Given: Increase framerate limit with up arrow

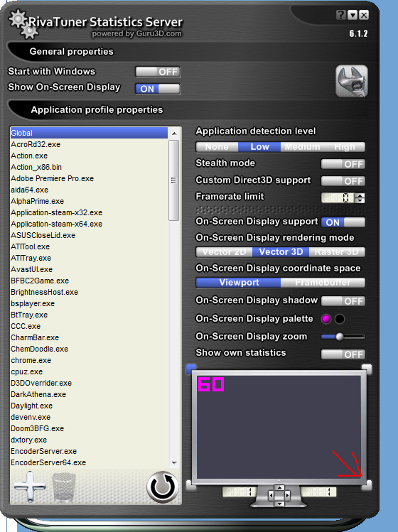Looking at the screenshot, I should [x=360, y=195].
